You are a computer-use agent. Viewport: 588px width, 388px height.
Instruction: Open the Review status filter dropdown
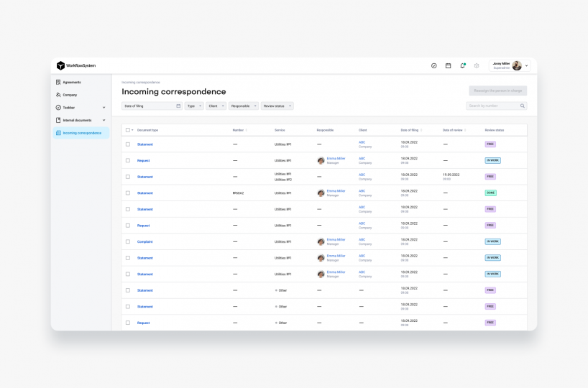click(x=277, y=106)
